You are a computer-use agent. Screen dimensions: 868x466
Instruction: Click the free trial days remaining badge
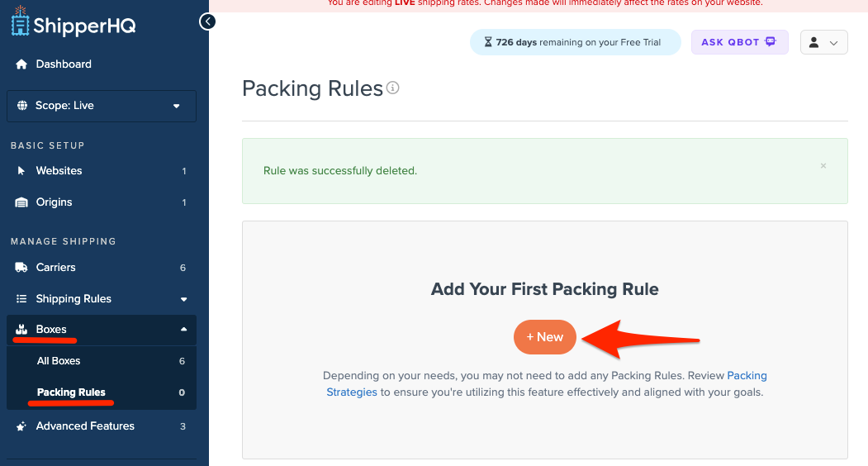(x=575, y=42)
